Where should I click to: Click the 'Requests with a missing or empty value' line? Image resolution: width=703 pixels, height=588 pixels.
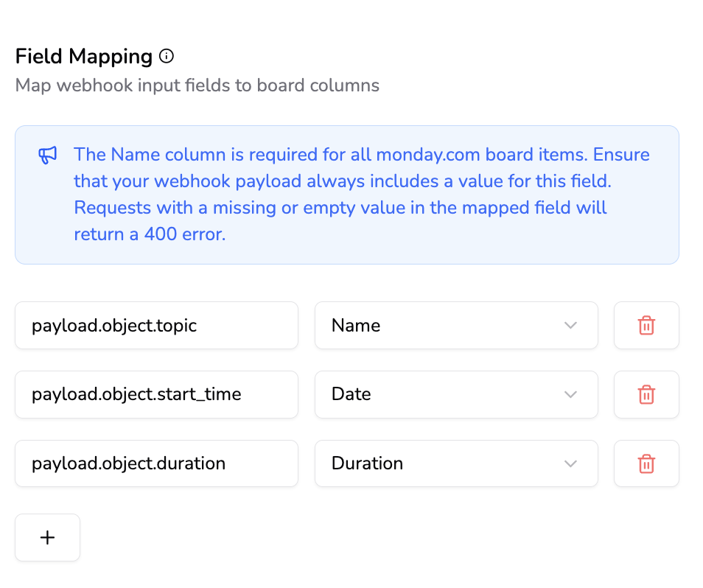tap(340, 208)
